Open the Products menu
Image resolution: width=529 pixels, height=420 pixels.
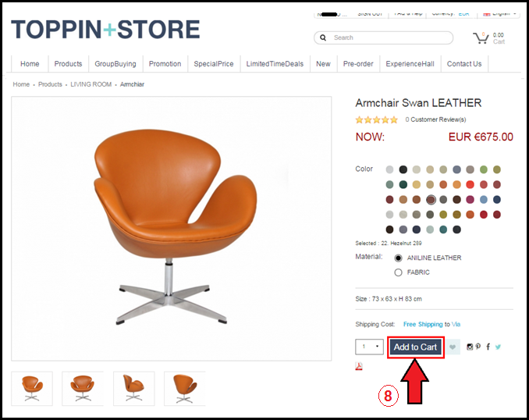(x=68, y=64)
